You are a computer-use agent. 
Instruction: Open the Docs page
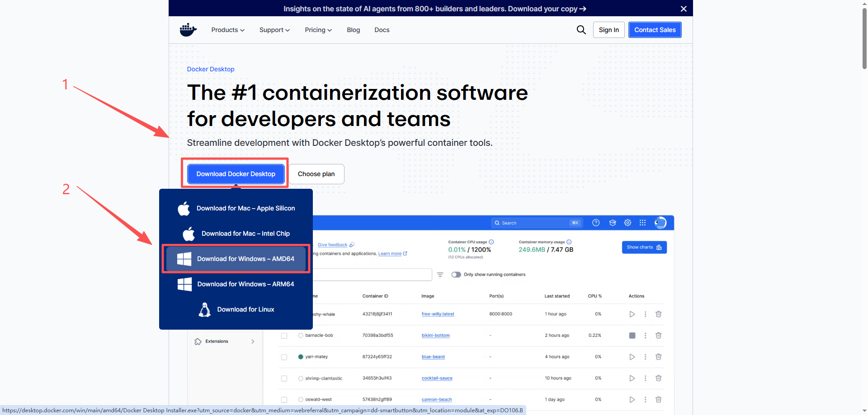(382, 30)
